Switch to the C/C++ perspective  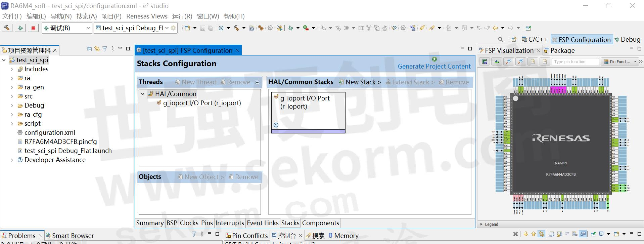[x=535, y=40]
